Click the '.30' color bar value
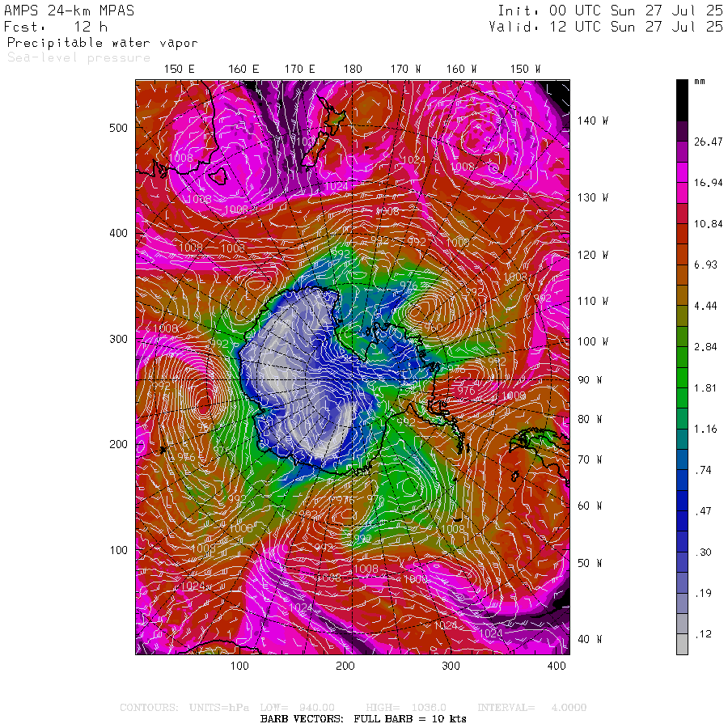The image size is (728, 728). 704,552
